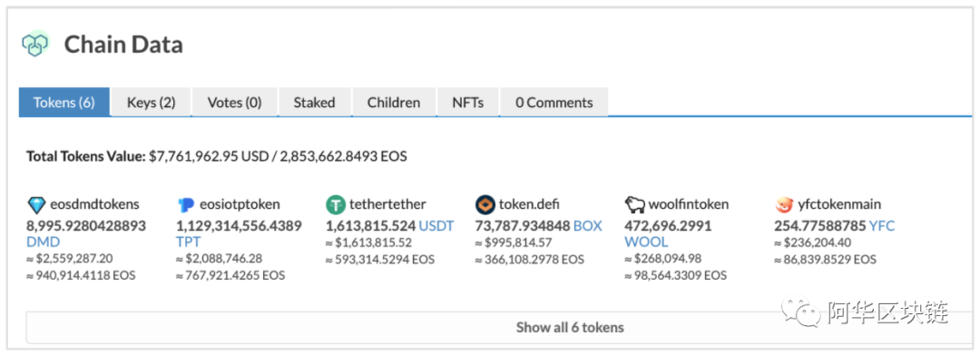
Task: Click the eosiotptoken blue P icon
Action: [x=186, y=204]
